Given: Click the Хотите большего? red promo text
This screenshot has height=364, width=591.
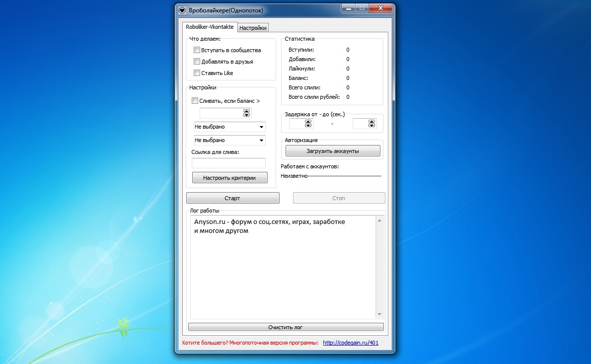Looking at the screenshot, I should (x=250, y=343).
